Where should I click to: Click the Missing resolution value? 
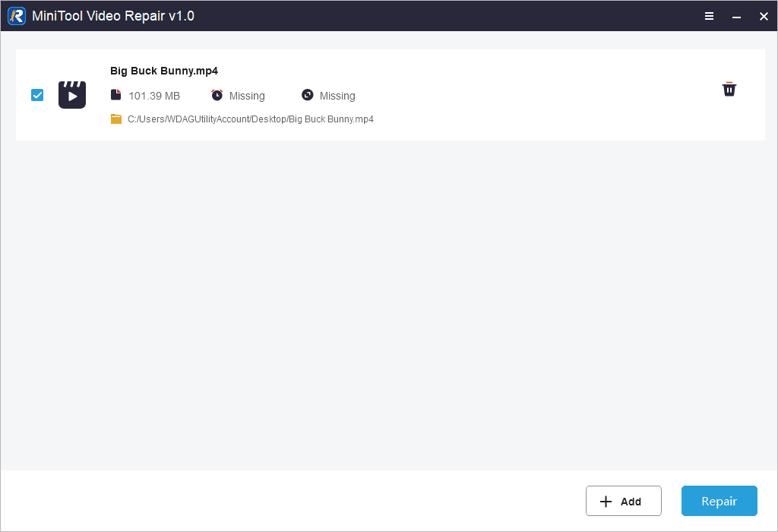pyautogui.click(x=337, y=96)
